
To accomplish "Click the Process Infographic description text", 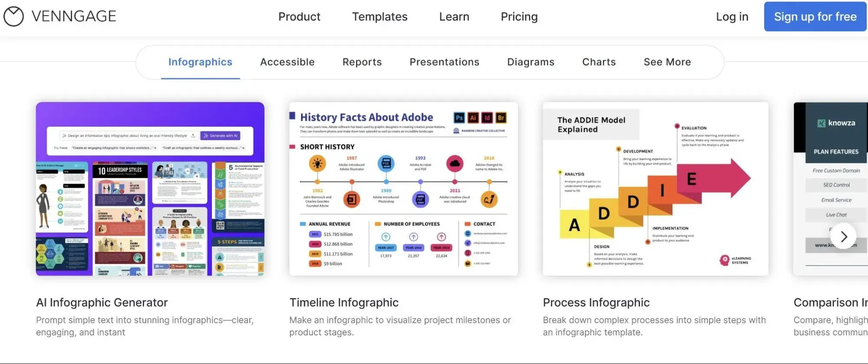I will tap(654, 326).
